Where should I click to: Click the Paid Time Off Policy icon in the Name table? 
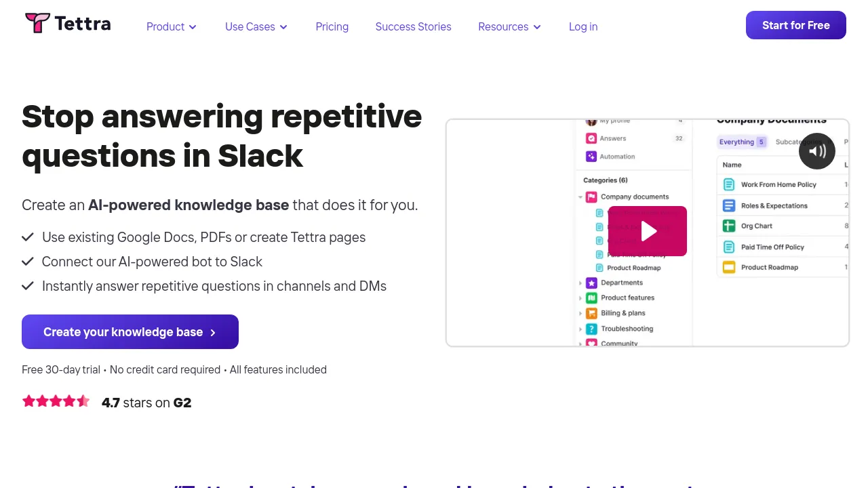pyautogui.click(x=729, y=247)
